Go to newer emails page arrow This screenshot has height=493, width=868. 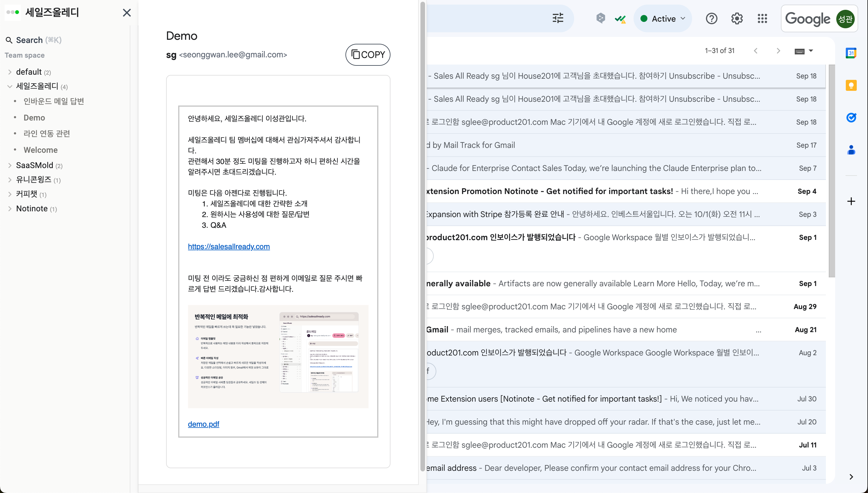[756, 51]
